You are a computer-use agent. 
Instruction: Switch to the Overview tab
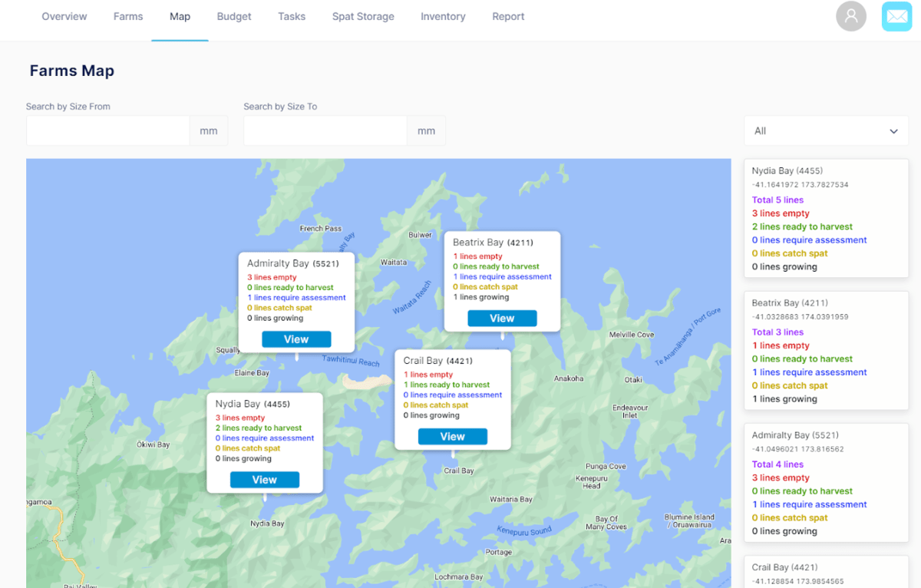click(64, 16)
